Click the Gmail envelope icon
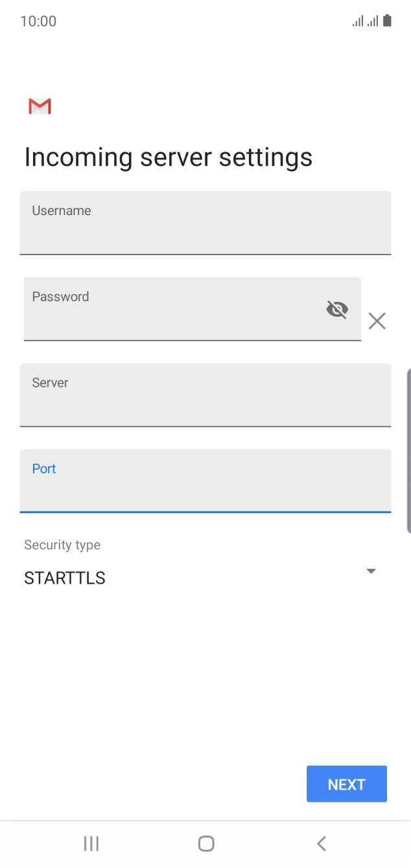Image resolution: width=411 pixels, height=868 pixels. coord(39,106)
